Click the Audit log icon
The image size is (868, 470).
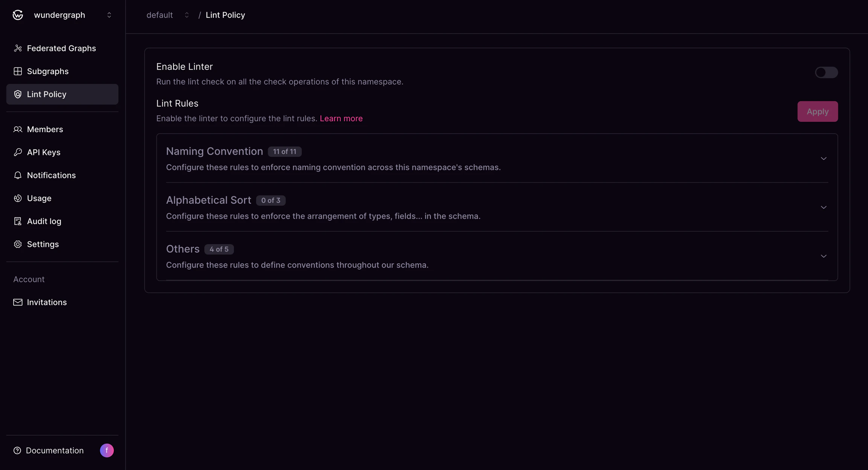[18, 221]
